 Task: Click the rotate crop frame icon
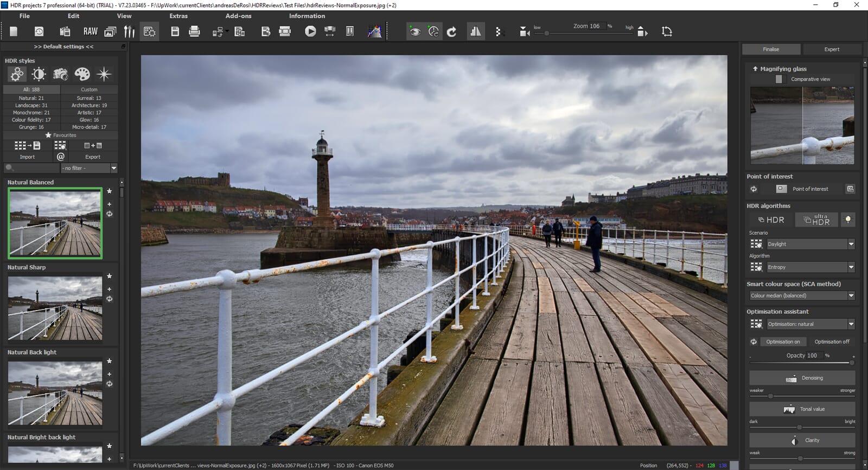[x=667, y=31]
